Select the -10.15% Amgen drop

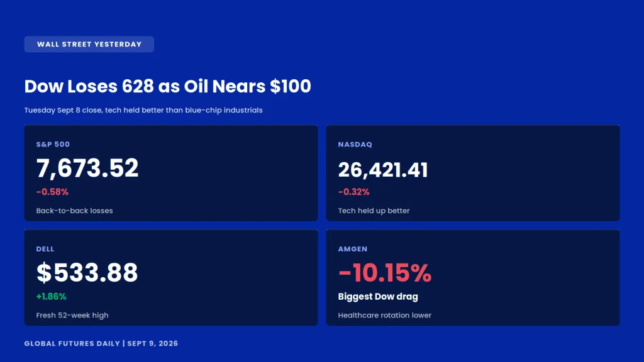click(x=385, y=273)
